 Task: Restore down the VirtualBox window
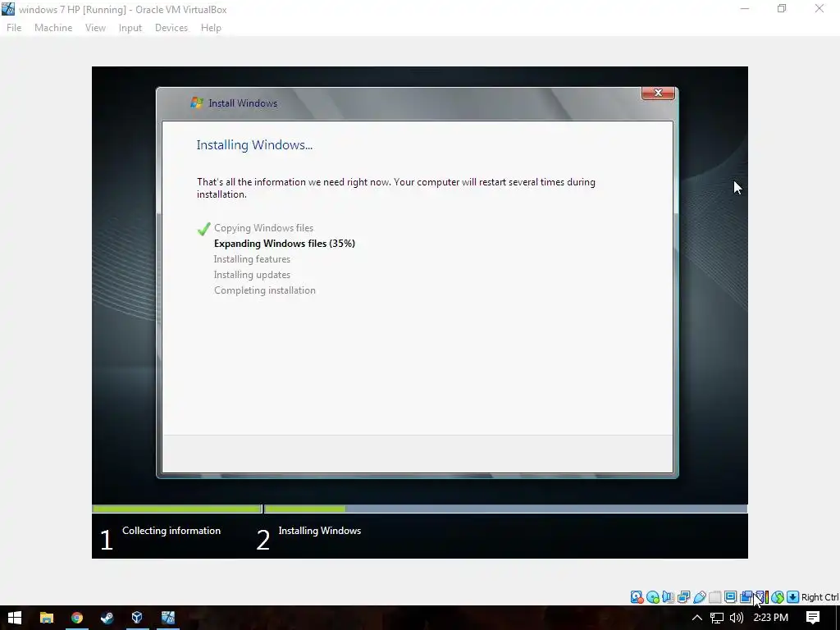point(782,9)
